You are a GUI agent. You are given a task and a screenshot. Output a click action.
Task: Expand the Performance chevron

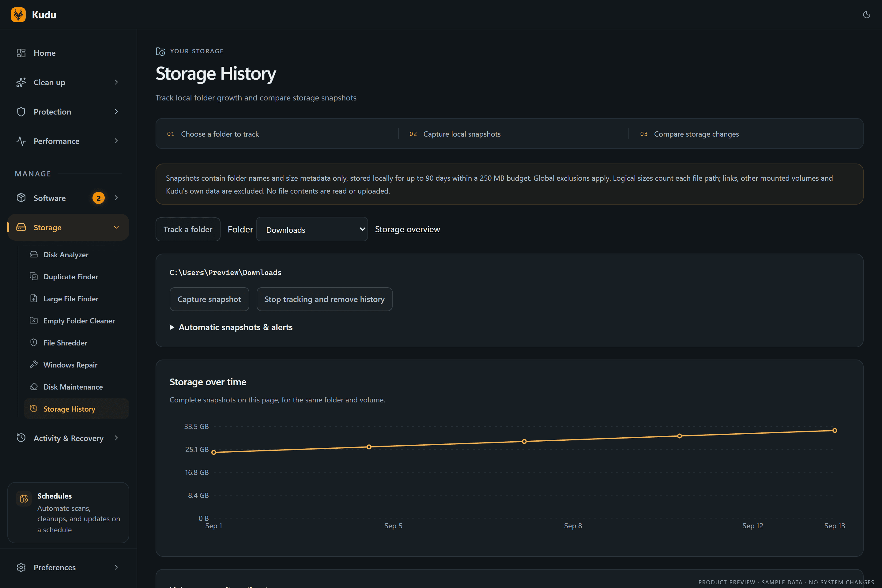click(116, 141)
